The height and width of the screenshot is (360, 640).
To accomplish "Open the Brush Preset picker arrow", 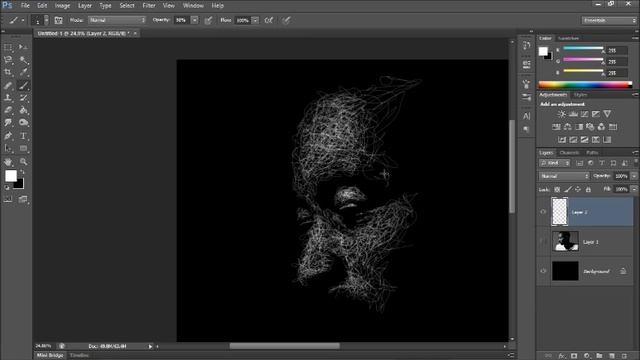I will tap(46, 20).
